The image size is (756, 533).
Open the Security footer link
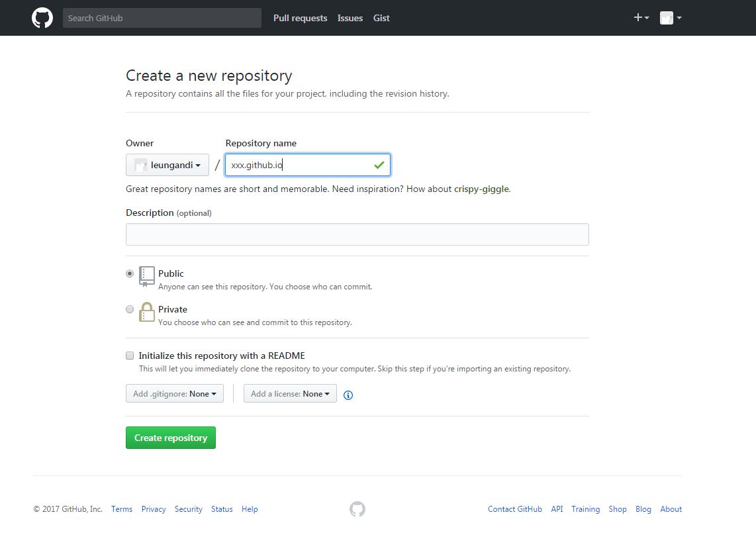(x=189, y=509)
